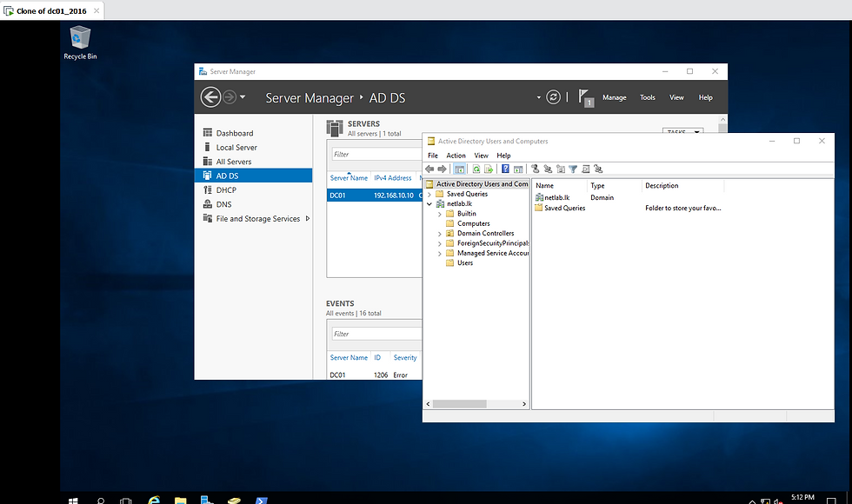The height and width of the screenshot is (504, 852).
Task: Open the Help menu in ADUC
Action: click(x=503, y=156)
